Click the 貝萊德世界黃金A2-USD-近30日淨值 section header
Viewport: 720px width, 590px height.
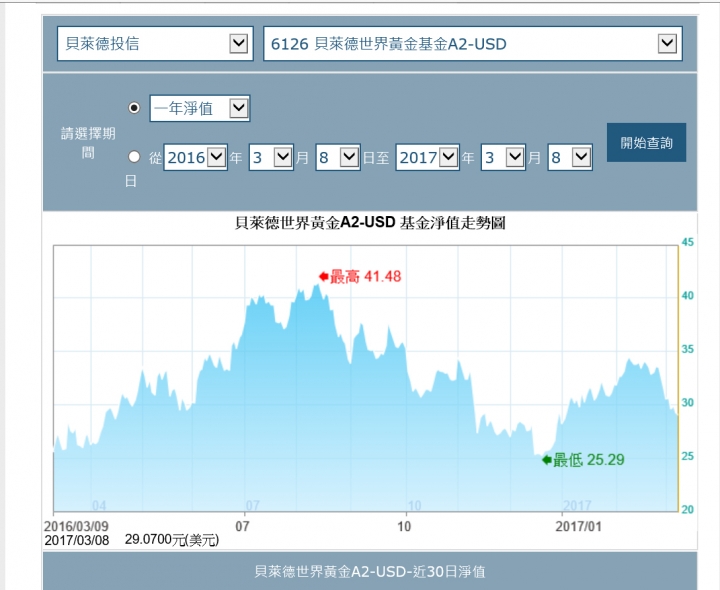tap(370, 571)
